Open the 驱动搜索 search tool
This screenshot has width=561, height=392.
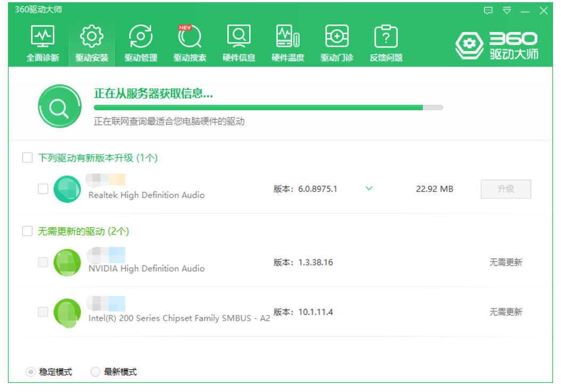(x=189, y=44)
